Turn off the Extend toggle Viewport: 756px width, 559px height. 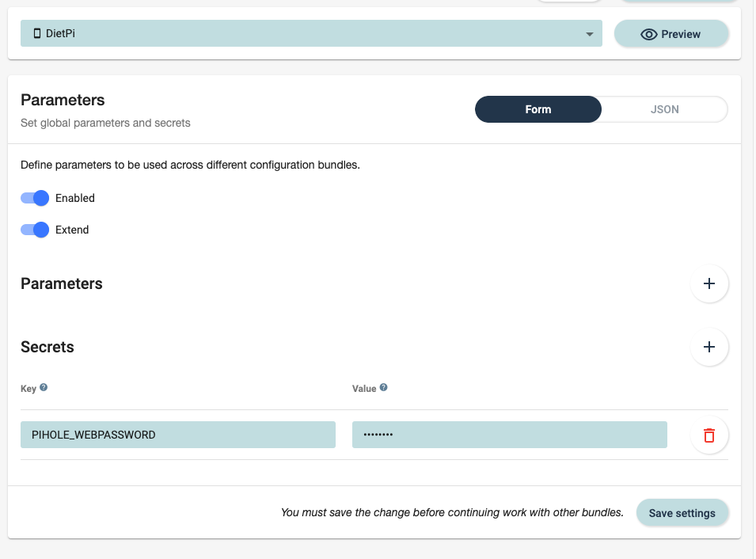35,230
